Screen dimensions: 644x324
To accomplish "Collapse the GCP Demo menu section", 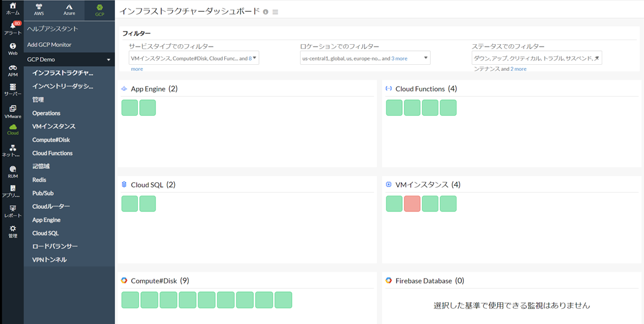I will pyautogui.click(x=109, y=60).
